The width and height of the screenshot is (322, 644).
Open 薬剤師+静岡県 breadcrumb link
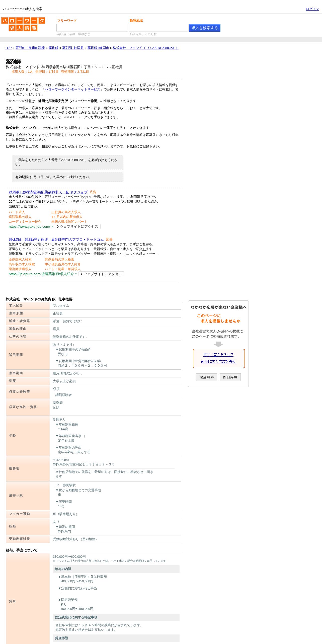[73, 48]
